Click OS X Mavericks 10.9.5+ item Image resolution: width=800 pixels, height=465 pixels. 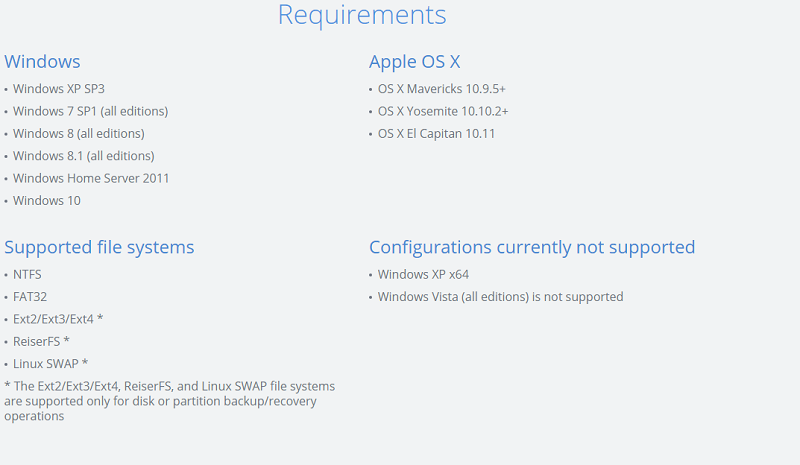tap(441, 89)
